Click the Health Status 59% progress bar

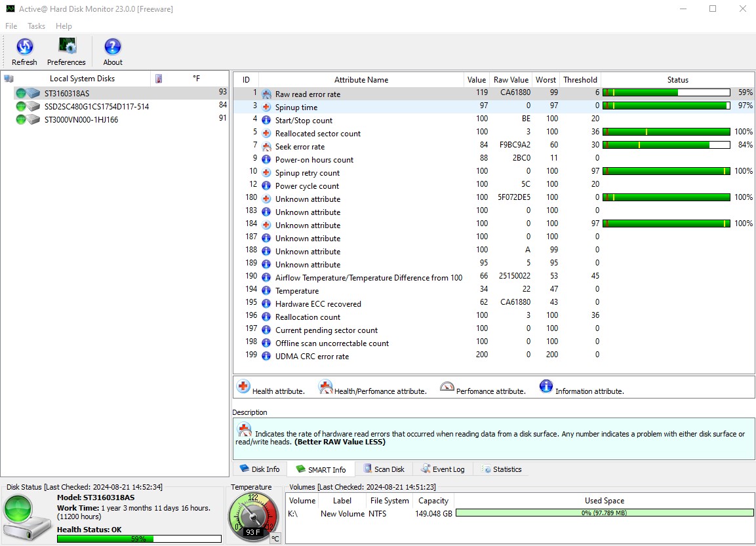click(139, 539)
